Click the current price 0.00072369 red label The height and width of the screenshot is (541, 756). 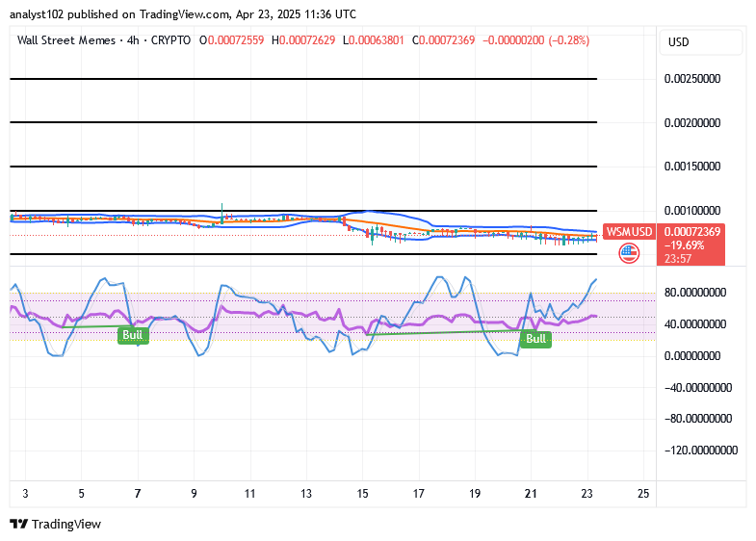691,232
